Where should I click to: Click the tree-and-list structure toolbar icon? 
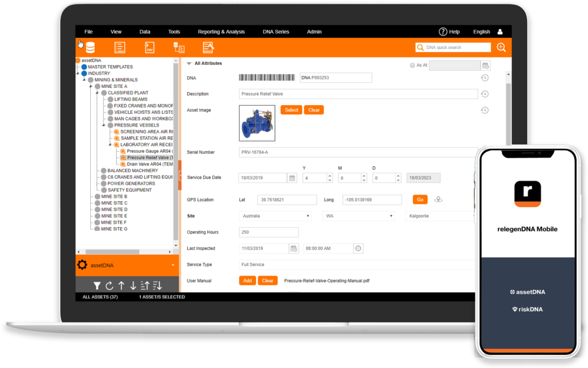point(179,48)
